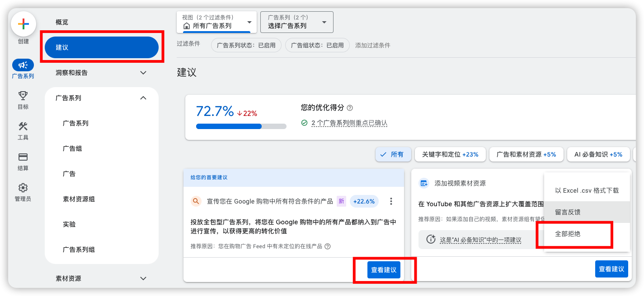
Task: Click the colorful plus 创建 button
Action: click(x=23, y=24)
